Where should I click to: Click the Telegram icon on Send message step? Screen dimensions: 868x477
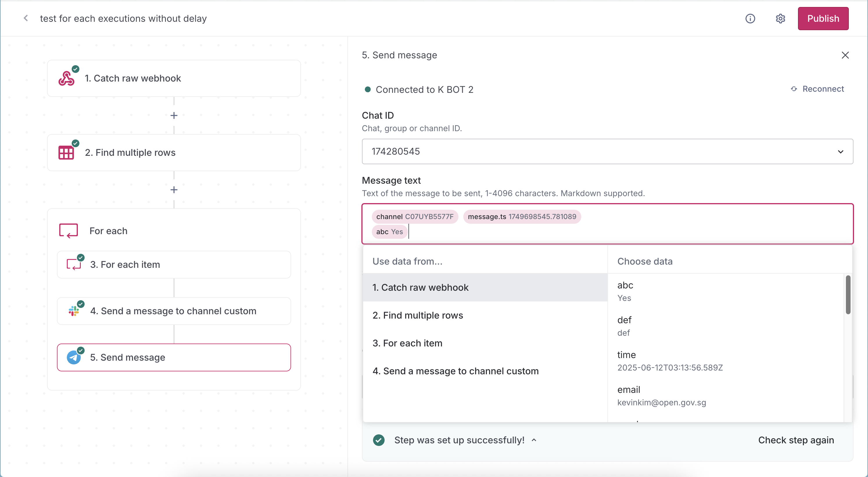coord(74,357)
